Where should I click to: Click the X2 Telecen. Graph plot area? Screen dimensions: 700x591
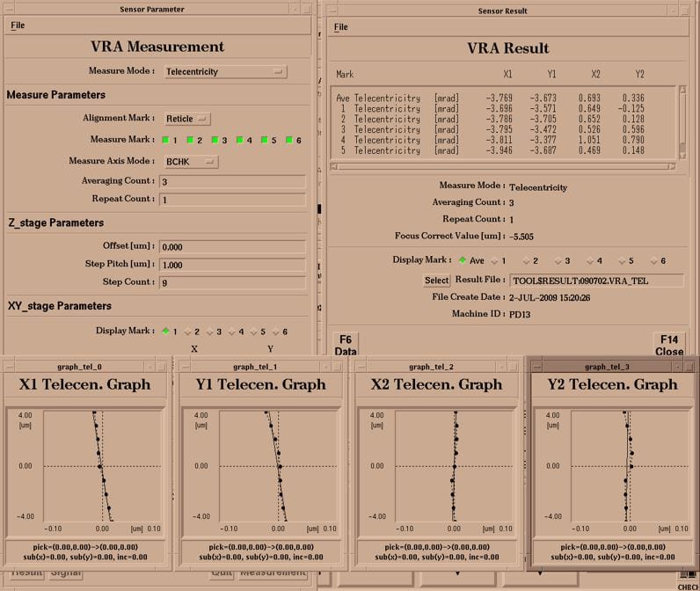[x=455, y=466]
